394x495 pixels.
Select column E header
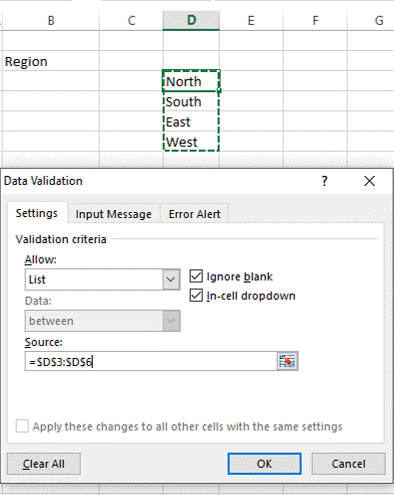[251, 21]
